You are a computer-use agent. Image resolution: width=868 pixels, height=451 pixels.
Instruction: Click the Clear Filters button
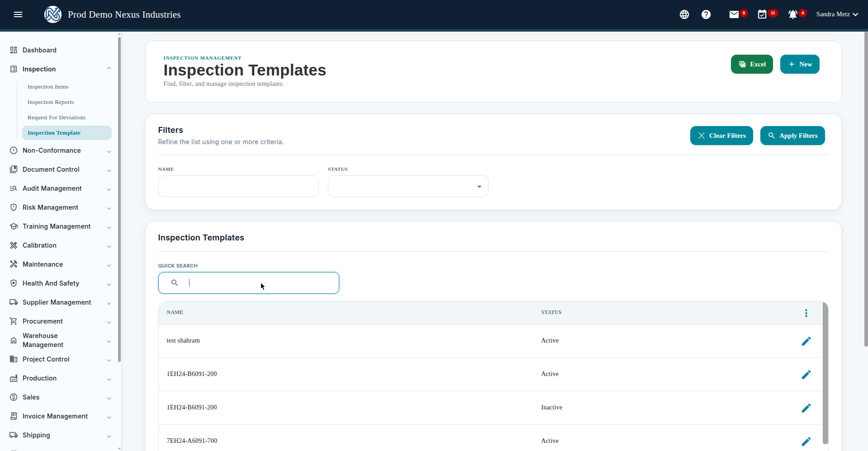point(721,136)
